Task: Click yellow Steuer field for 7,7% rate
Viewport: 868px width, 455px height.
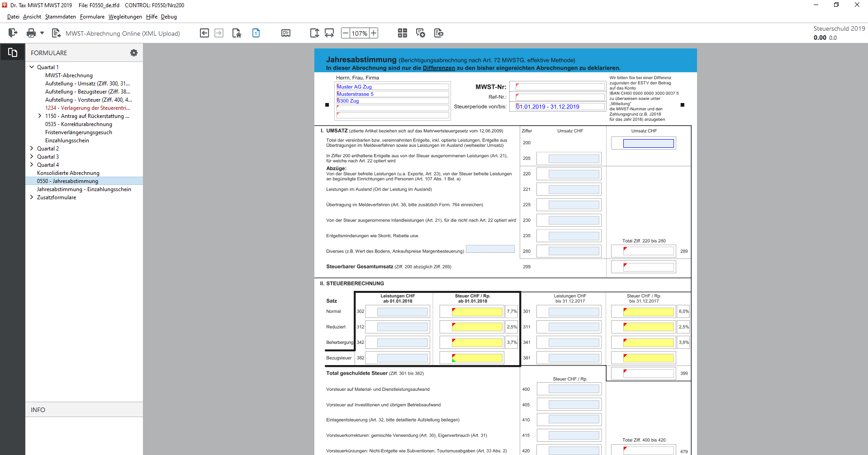Action: click(477, 312)
